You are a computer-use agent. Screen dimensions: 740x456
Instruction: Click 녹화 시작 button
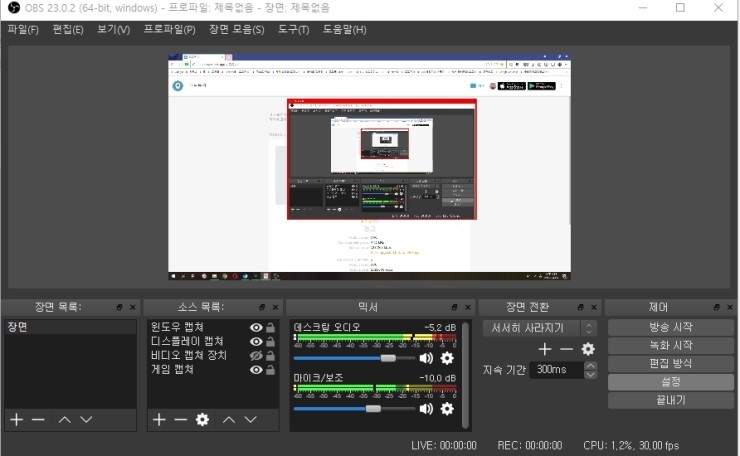pyautogui.click(x=671, y=346)
